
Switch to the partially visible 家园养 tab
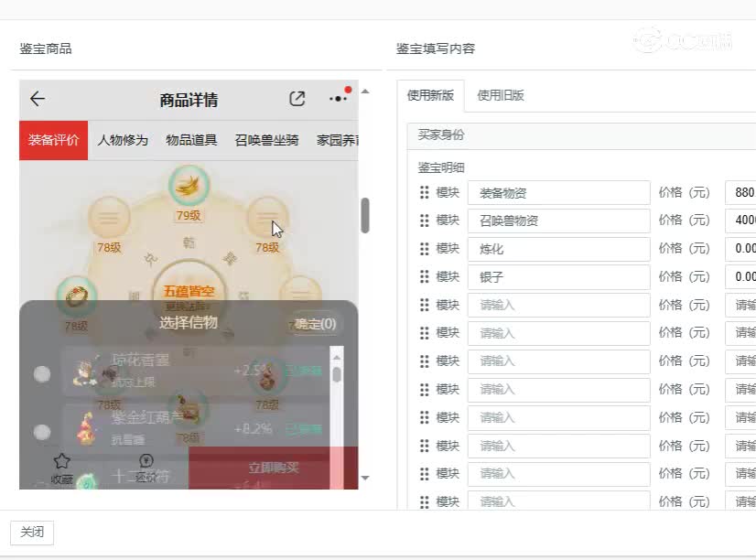pos(337,140)
